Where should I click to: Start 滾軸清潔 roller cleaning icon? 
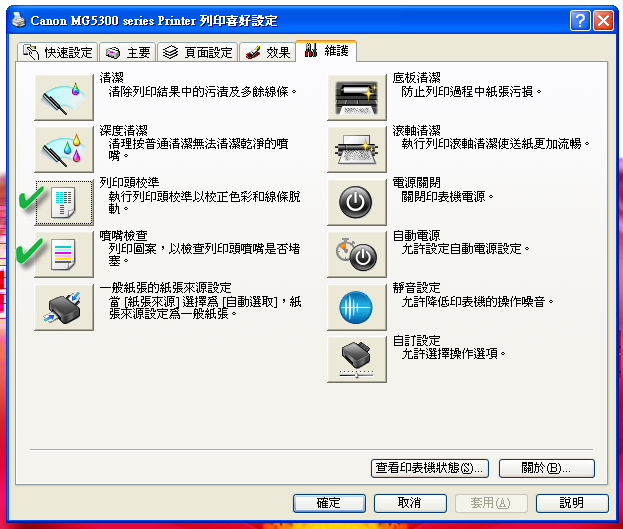pos(357,149)
